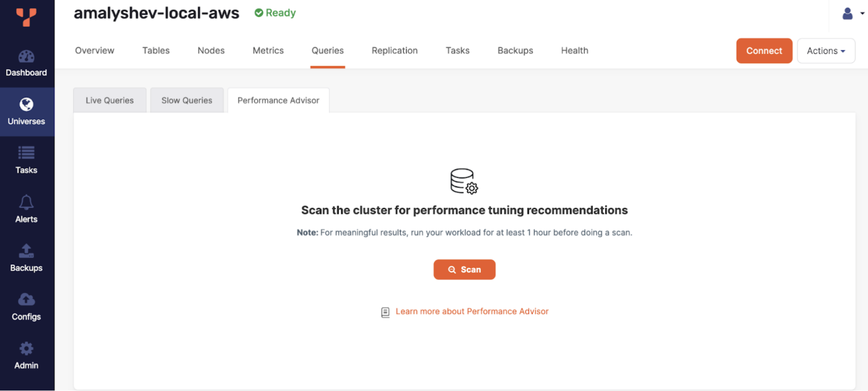The width and height of the screenshot is (868, 391).
Task: Click the Yugabyte logo
Action: pyautogui.click(x=26, y=17)
